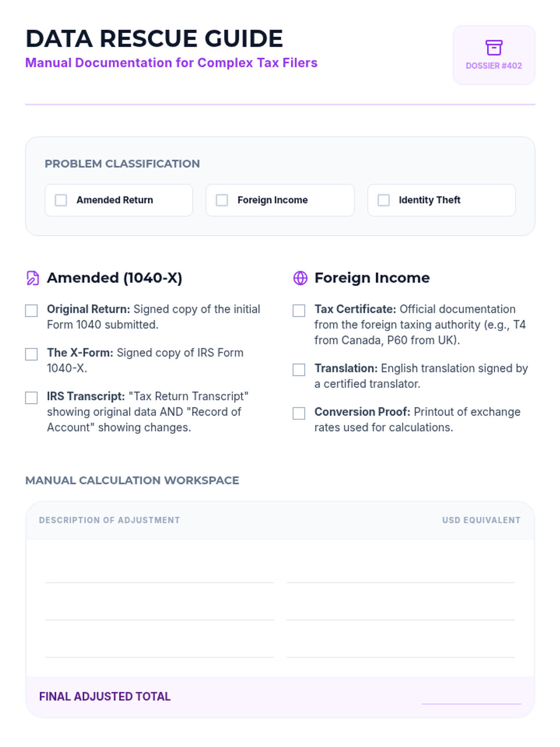Tick The X-Form checkbox
The height and width of the screenshot is (747, 560).
[31, 354]
